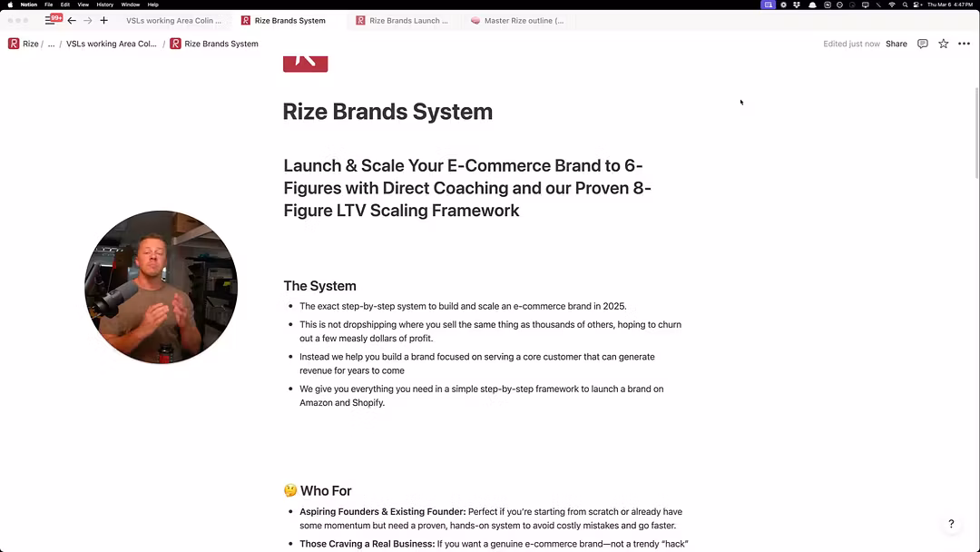Click the red Rize page icon above title
Viewport: 980px width, 552px height.
point(305,64)
